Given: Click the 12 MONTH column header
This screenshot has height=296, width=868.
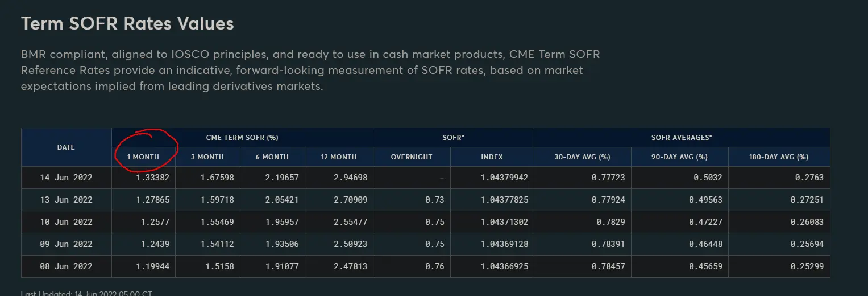Looking at the screenshot, I should 339,157.
